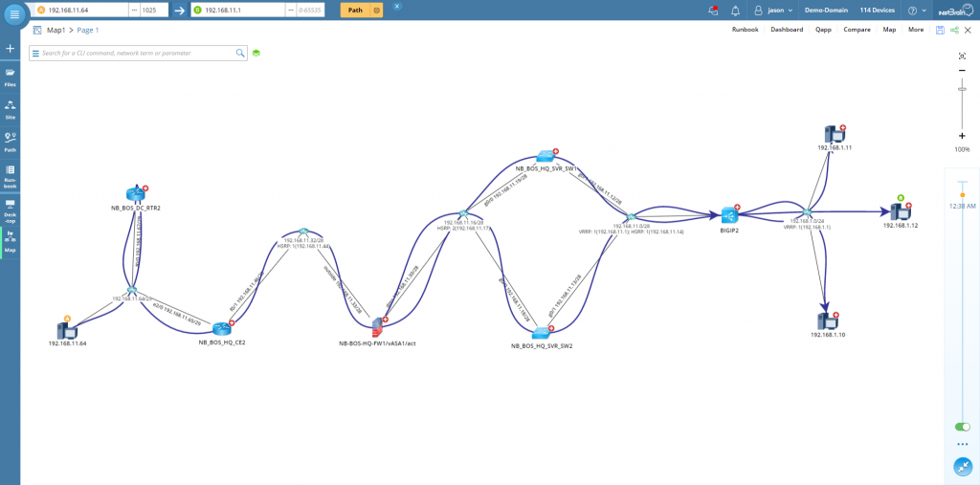Click the NetBrain logo
The height and width of the screenshot is (485, 980).
(956, 10)
